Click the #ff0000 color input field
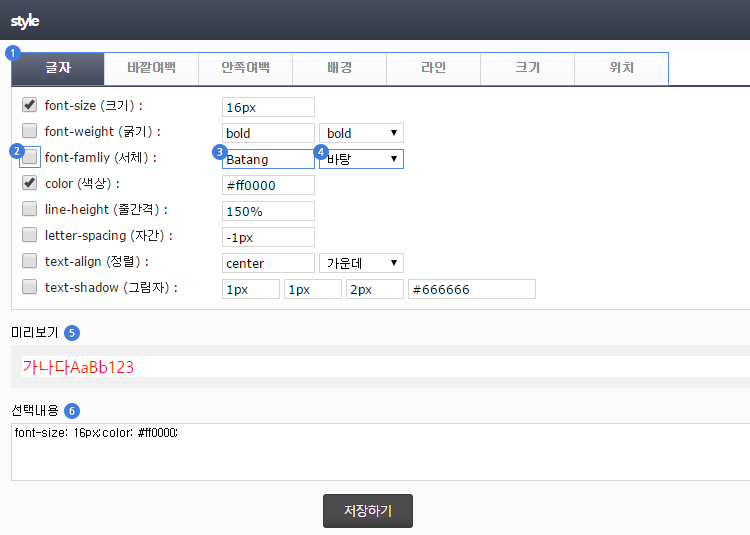The width and height of the screenshot is (750, 535). click(x=268, y=185)
